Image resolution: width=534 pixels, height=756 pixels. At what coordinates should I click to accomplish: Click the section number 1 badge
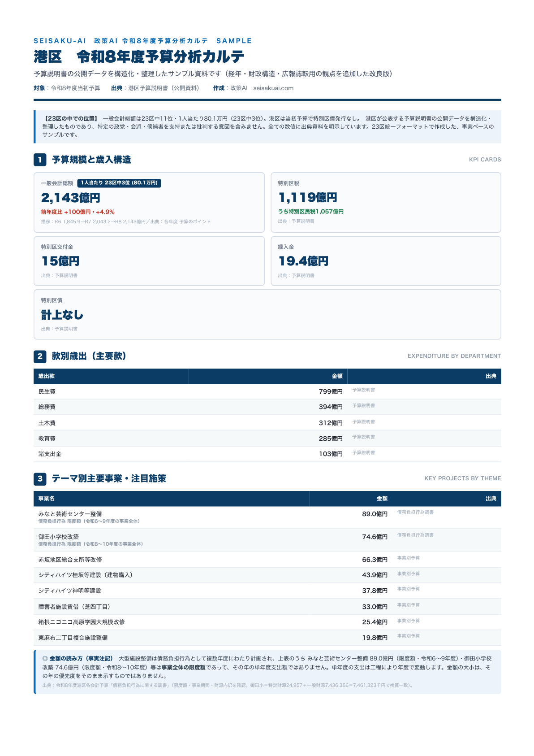[40, 160]
